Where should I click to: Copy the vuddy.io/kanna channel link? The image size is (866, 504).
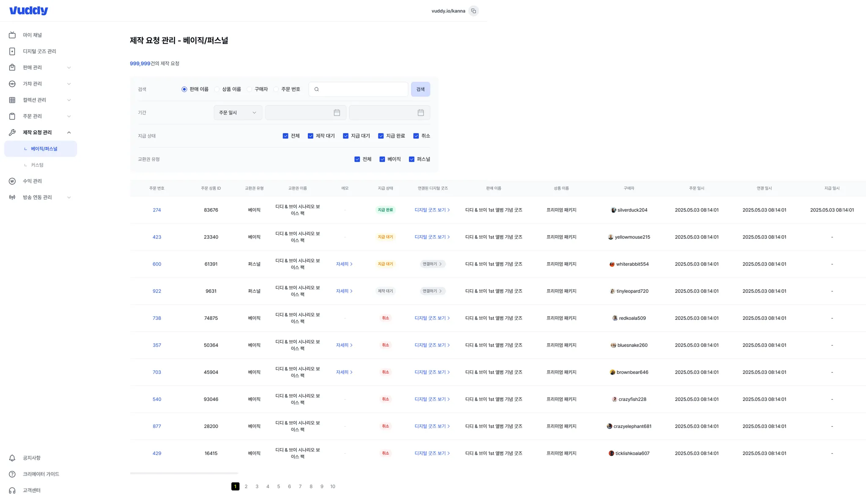tap(474, 11)
